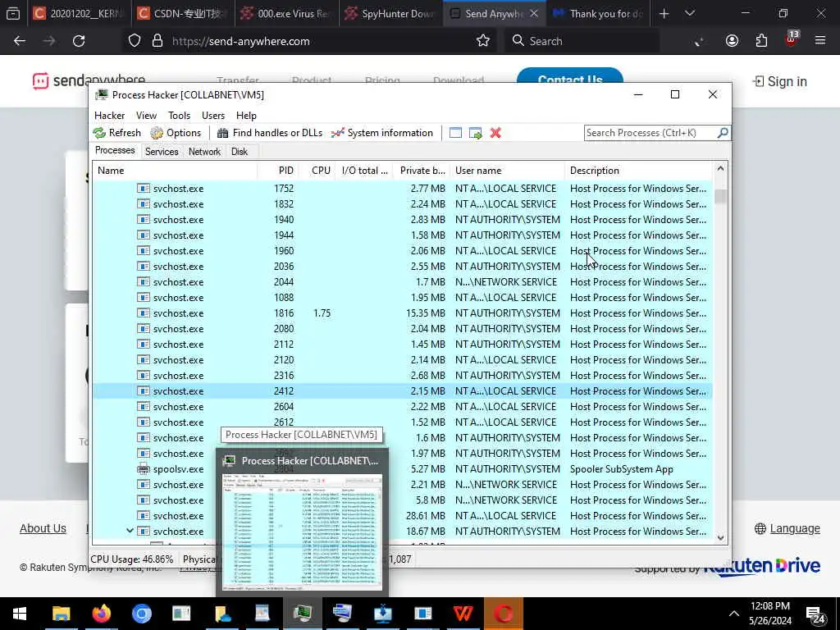Click the magnifier icon in Search Processes box

[x=722, y=132]
